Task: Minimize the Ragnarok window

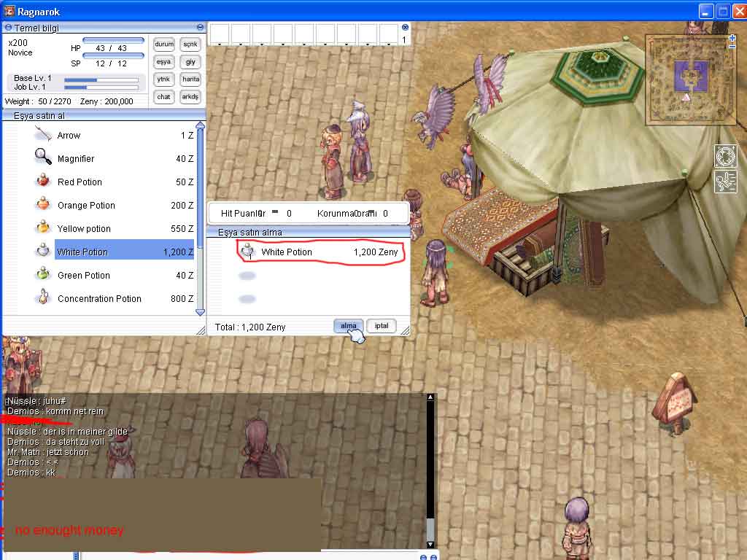Action: pyautogui.click(x=706, y=11)
